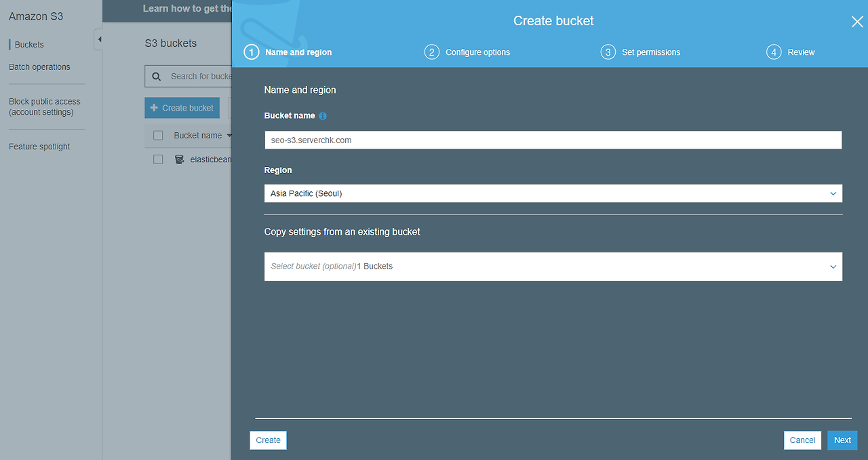Click the Create button in dialog footer
The height and width of the screenshot is (460, 868).
[x=268, y=440]
